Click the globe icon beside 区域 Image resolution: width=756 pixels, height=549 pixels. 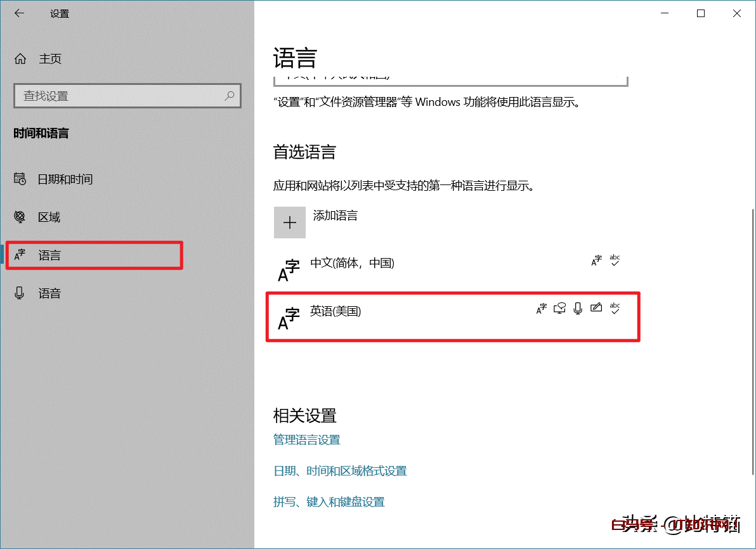pyautogui.click(x=21, y=217)
